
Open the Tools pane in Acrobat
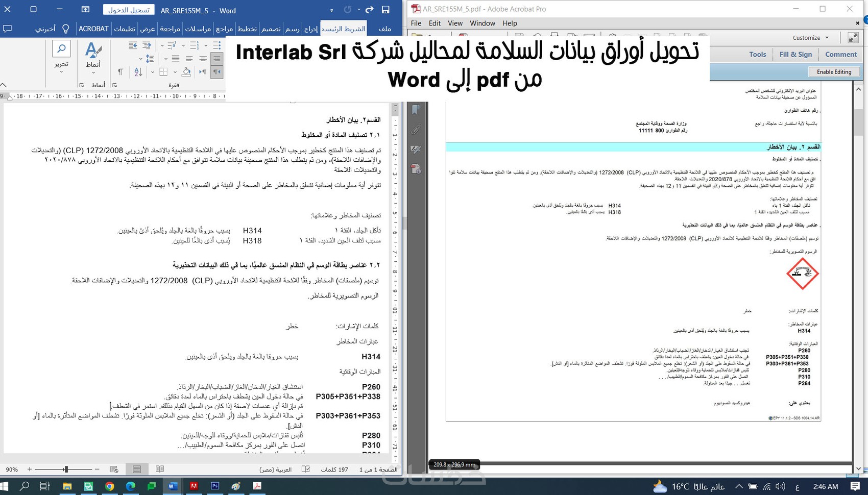click(x=758, y=55)
